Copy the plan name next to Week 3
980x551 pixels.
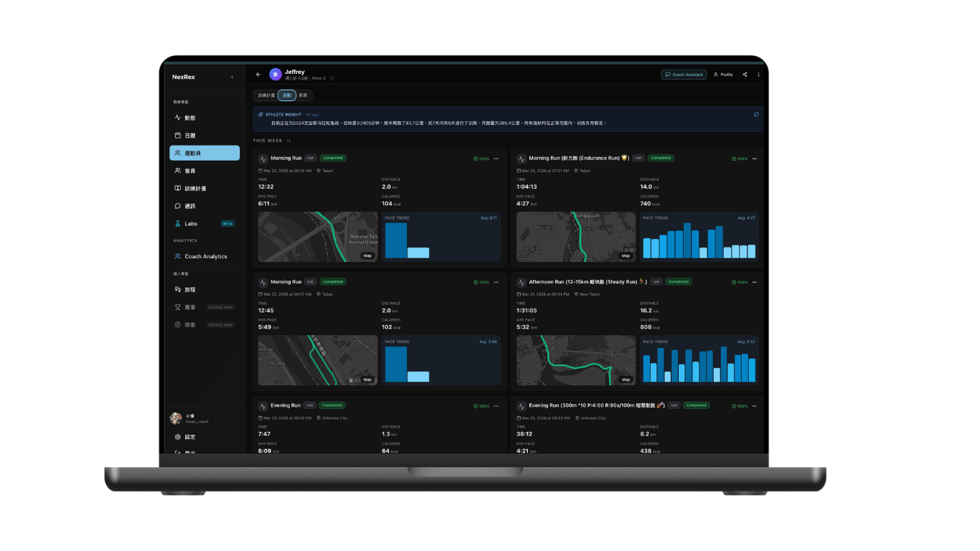[331, 78]
